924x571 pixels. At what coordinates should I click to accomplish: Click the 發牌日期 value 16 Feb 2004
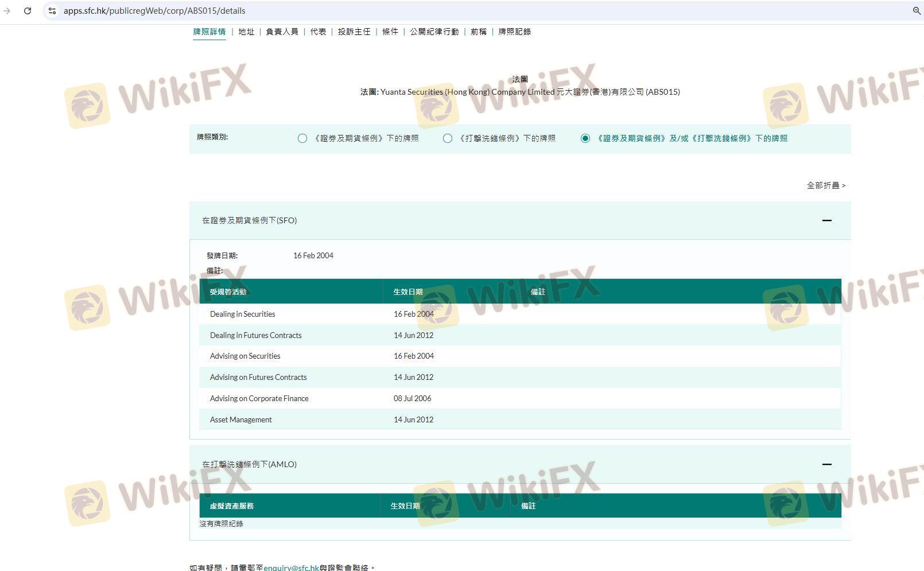(313, 255)
